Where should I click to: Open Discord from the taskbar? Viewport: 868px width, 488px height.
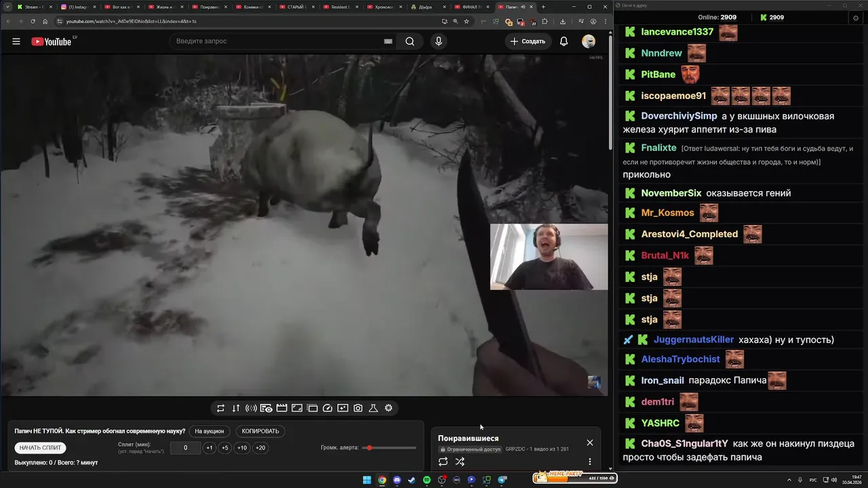(397, 480)
